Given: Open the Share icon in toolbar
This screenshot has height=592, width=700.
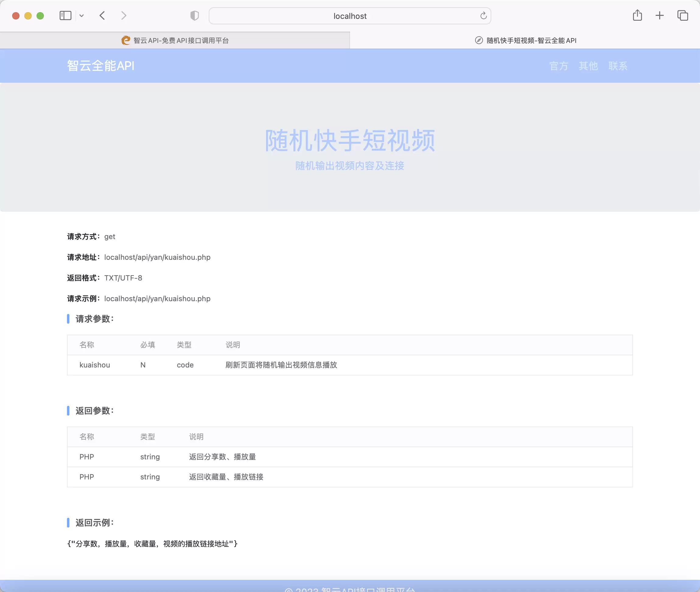Looking at the screenshot, I should [x=637, y=16].
